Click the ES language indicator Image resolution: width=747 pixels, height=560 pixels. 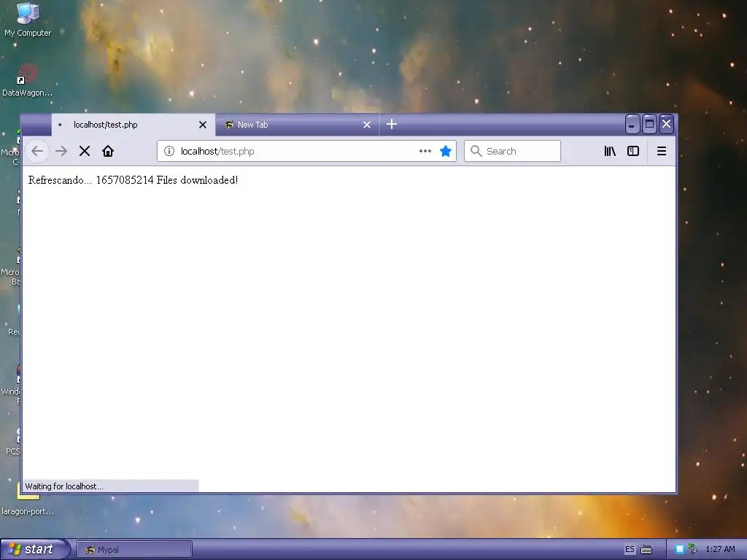click(630, 550)
